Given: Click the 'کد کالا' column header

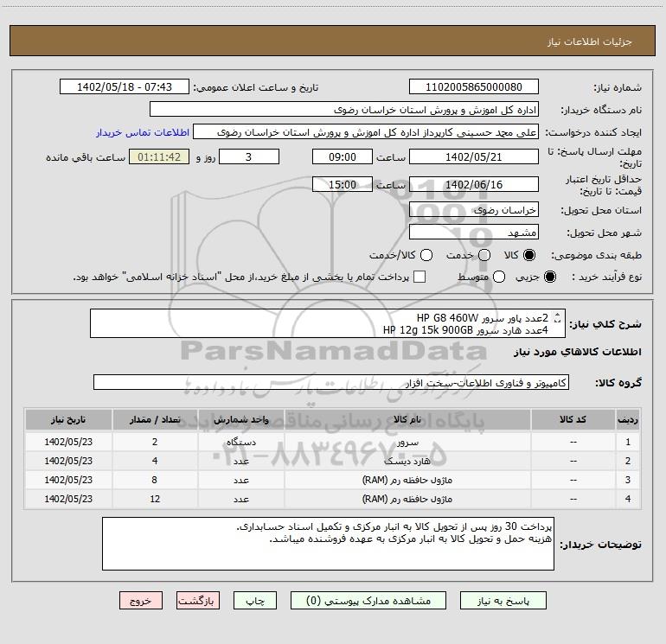Looking at the screenshot, I should pos(573,420).
